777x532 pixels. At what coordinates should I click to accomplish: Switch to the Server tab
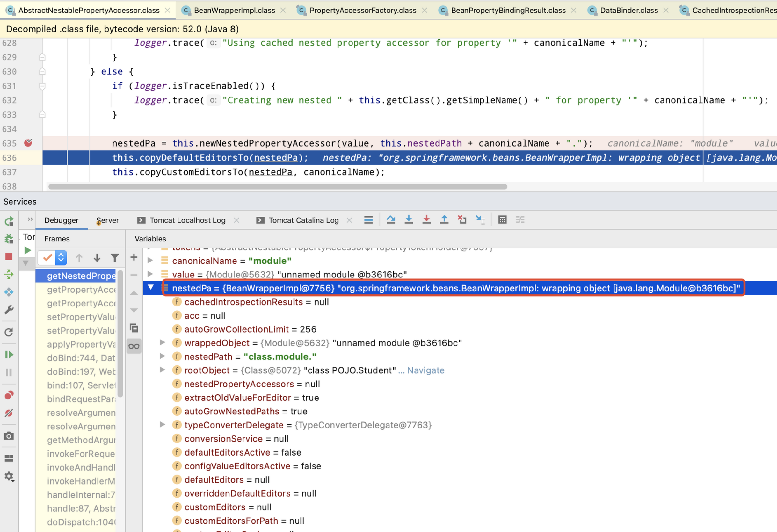pos(107,220)
